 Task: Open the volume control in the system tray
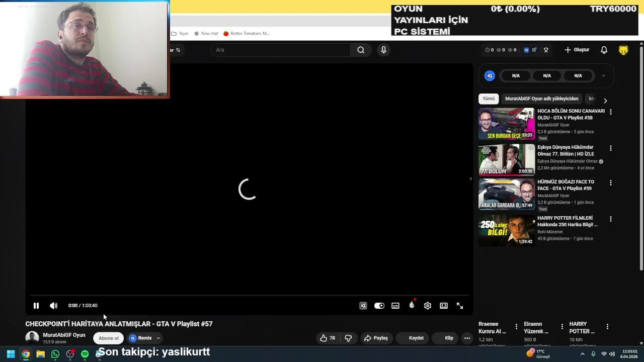[x=612, y=354]
